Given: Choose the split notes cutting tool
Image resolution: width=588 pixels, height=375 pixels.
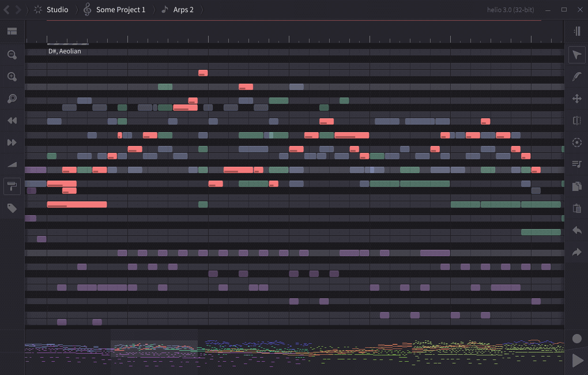Looking at the screenshot, I should pos(576,121).
